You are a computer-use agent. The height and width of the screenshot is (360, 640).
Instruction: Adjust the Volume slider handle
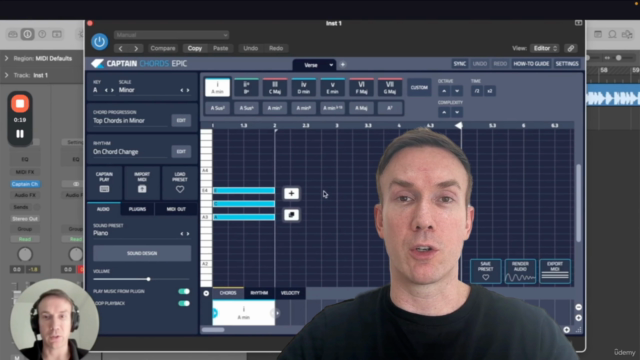tap(149, 279)
